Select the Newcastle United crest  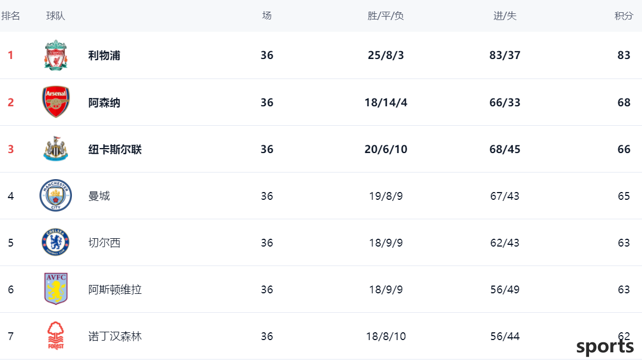(x=56, y=149)
